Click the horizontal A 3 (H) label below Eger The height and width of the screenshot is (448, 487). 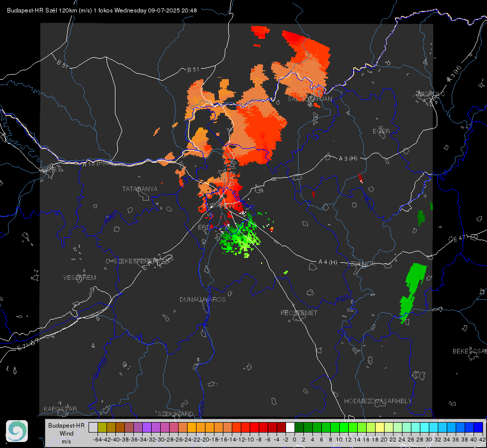pyautogui.click(x=348, y=159)
